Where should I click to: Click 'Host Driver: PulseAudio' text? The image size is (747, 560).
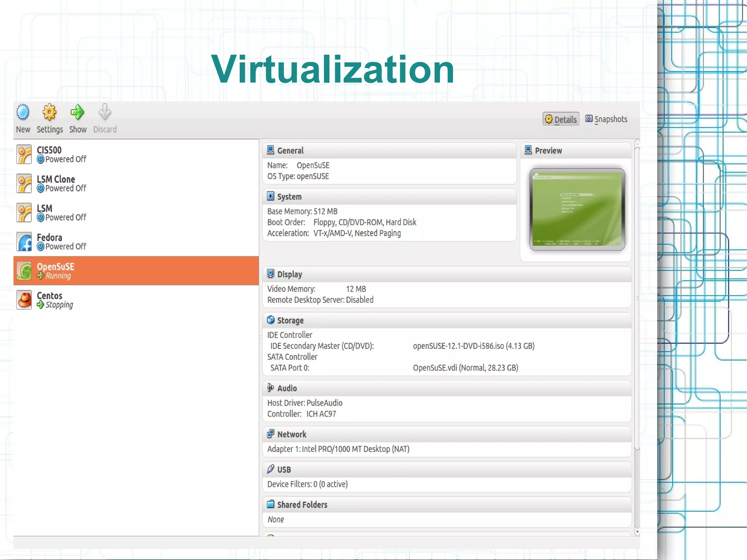pos(305,403)
